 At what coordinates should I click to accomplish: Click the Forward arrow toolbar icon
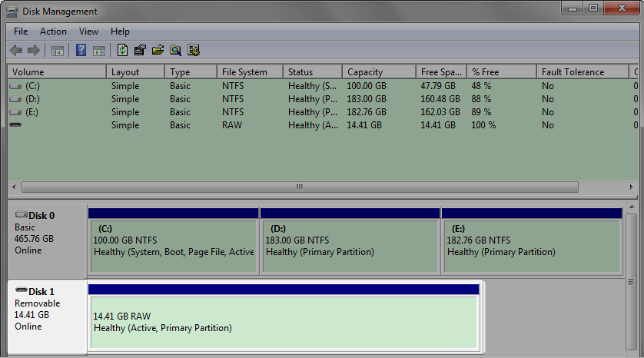pyautogui.click(x=33, y=51)
